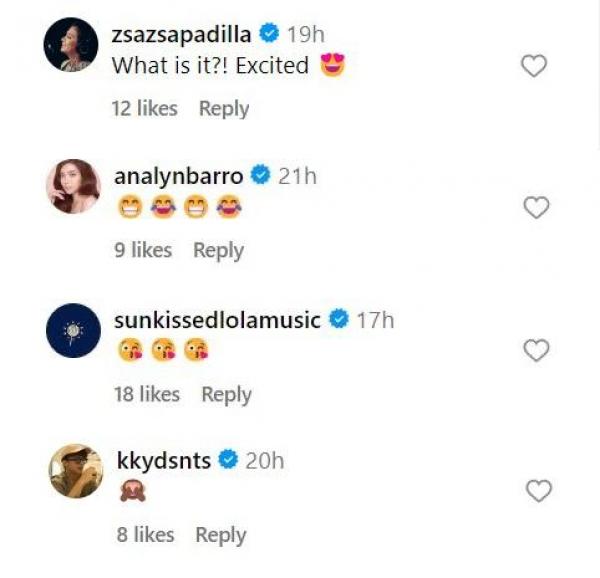
Task: View the 9 likes list
Action: tap(143, 250)
